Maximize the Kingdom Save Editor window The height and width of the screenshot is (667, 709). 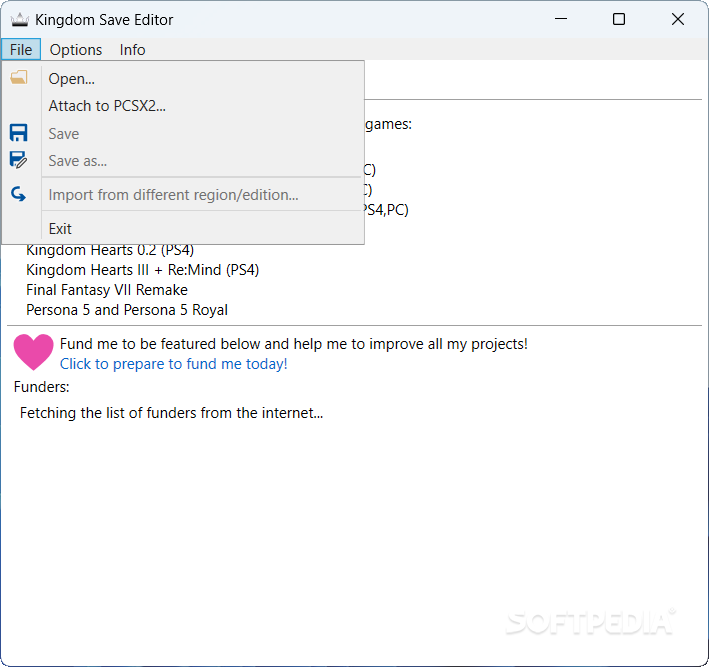coord(619,19)
